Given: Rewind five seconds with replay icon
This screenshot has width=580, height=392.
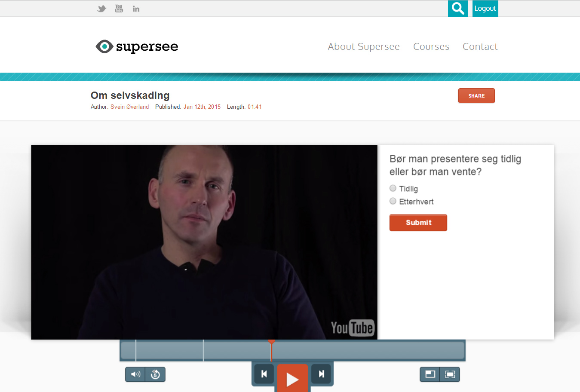Looking at the screenshot, I should tap(156, 374).
